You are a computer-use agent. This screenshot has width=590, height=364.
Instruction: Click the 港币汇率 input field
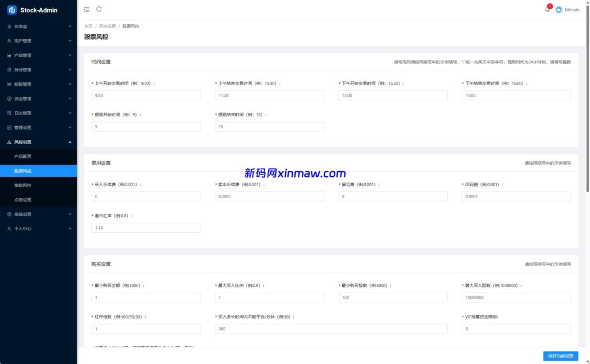[146, 228]
